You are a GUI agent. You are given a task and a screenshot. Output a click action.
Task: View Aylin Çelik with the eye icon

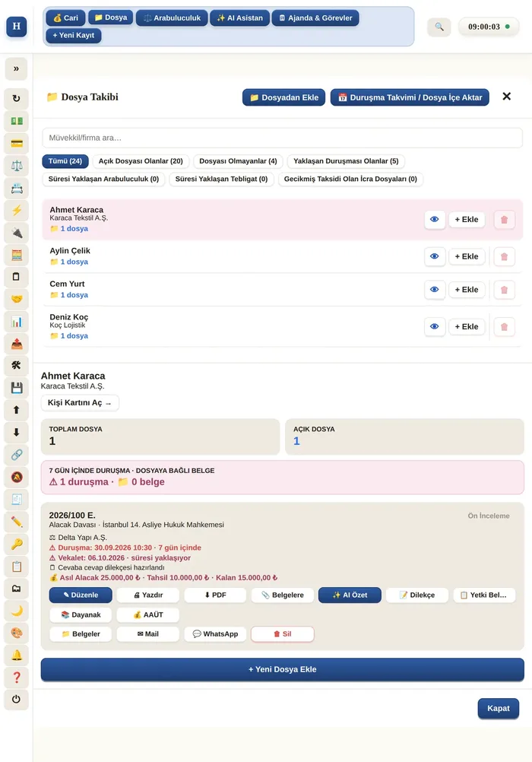point(435,256)
